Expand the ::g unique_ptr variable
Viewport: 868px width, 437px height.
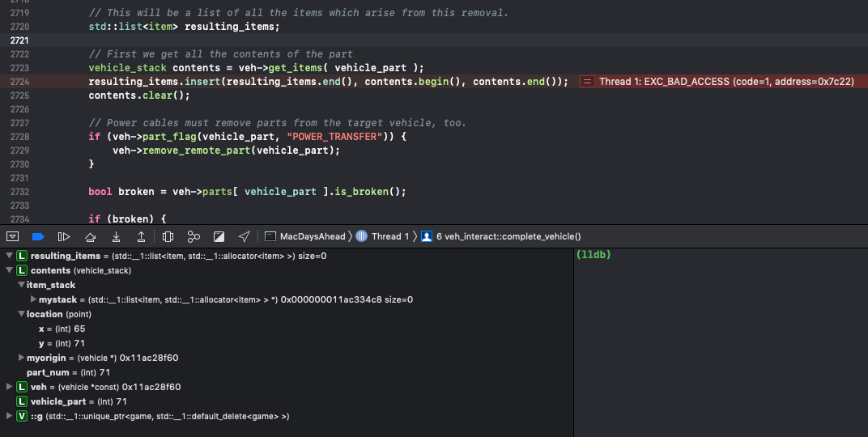pos(10,416)
